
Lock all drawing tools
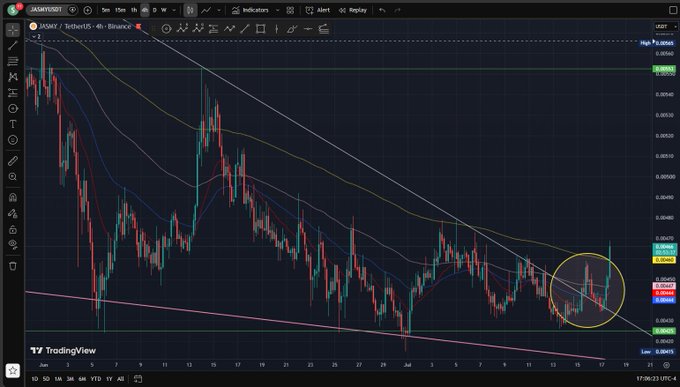click(13, 229)
